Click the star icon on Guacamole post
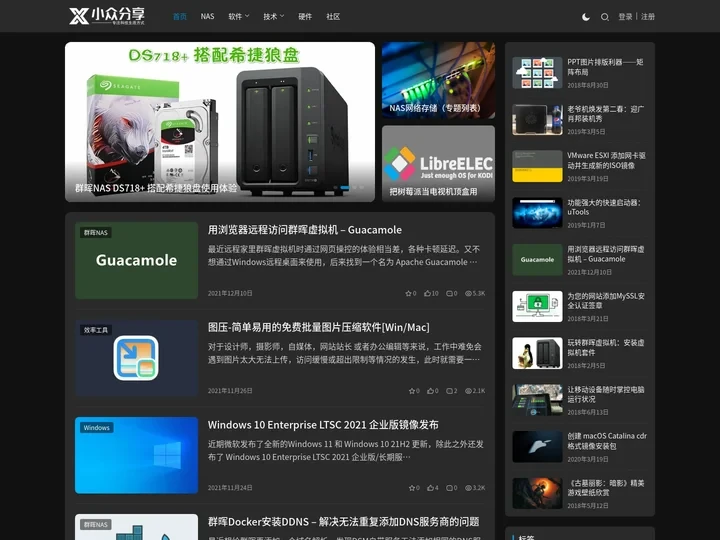The height and width of the screenshot is (540, 720). (x=408, y=293)
